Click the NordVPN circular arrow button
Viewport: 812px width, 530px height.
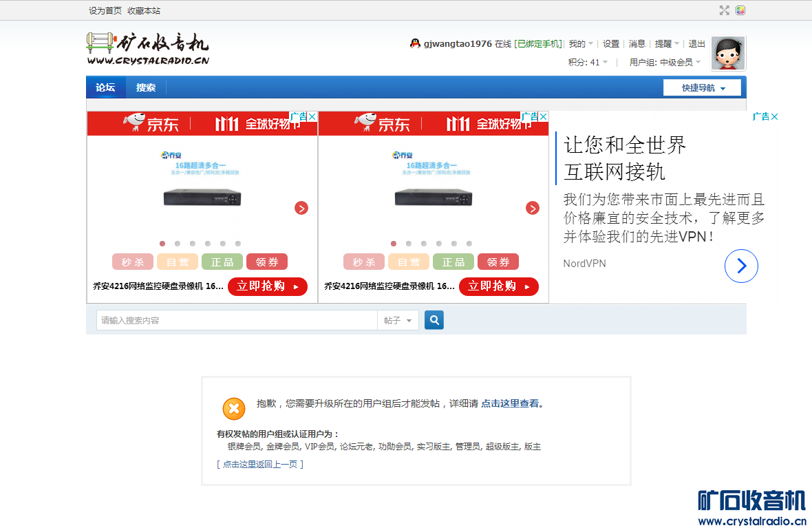741,266
